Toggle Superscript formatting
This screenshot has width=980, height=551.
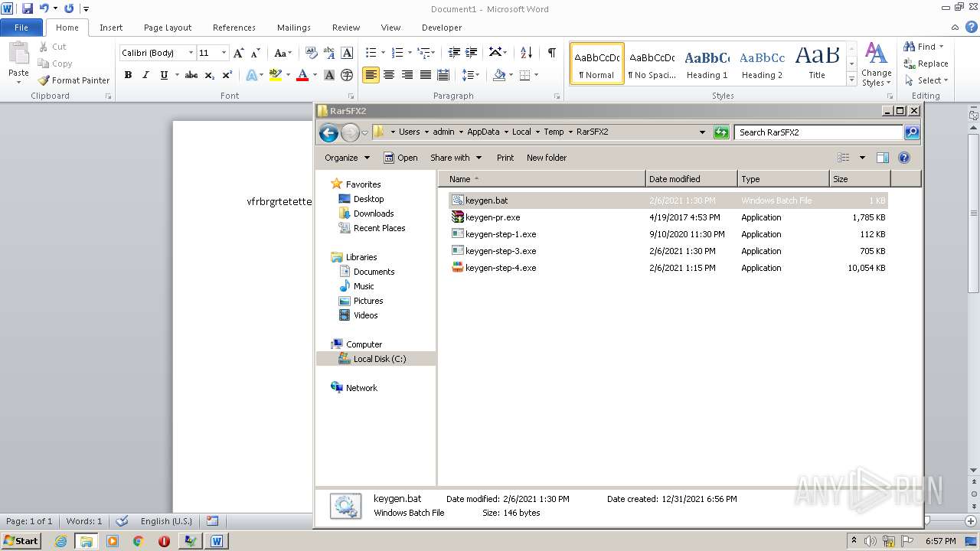(227, 75)
